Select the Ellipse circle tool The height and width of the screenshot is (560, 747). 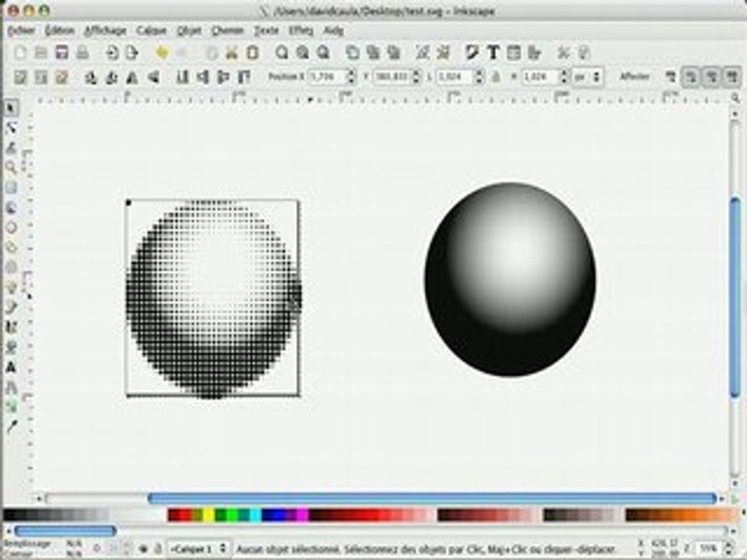pos(11,228)
